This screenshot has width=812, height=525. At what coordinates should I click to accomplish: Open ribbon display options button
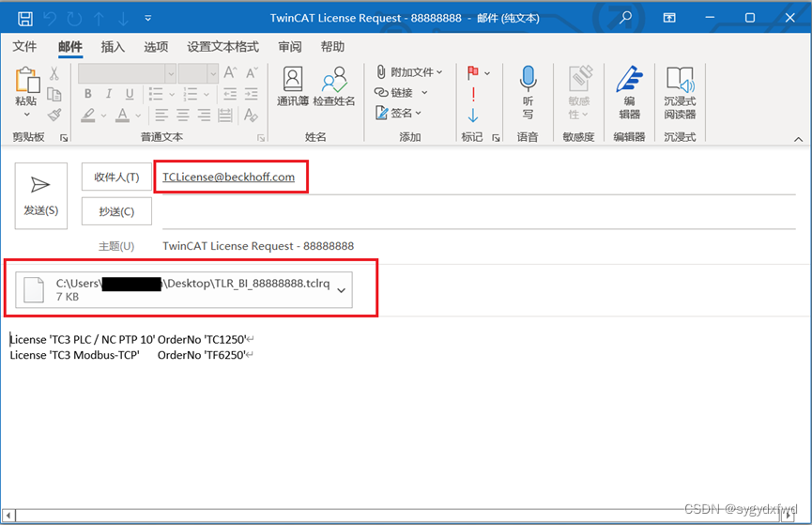tap(669, 18)
